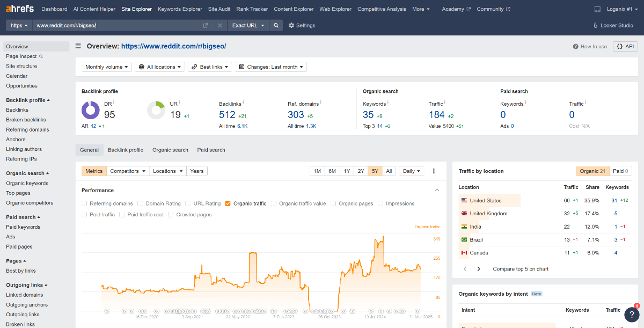
Task: Open the Daily granularity dropdown
Action: (411, 171)
